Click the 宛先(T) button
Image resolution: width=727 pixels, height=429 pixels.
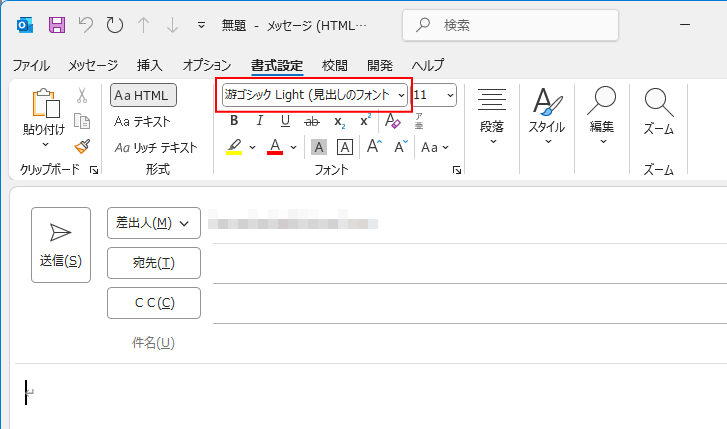pyautogui.click(x=153, y=263)
